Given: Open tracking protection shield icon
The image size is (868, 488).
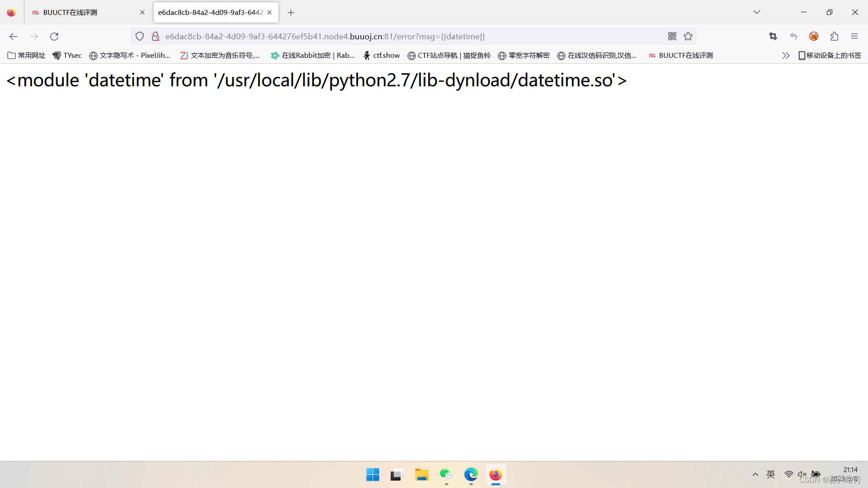Looking at the screenshot, I should [140, 37].
